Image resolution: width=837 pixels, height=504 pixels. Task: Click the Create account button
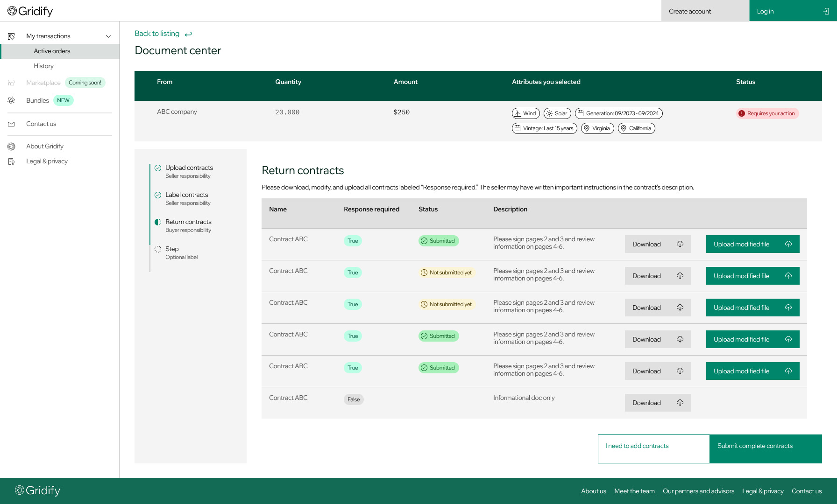coord(705,11)
